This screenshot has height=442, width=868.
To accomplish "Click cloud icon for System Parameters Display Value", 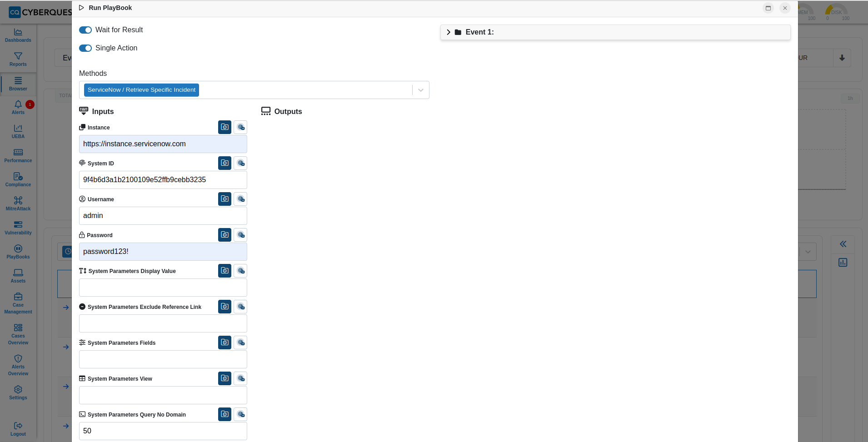I will click(240, 271).
